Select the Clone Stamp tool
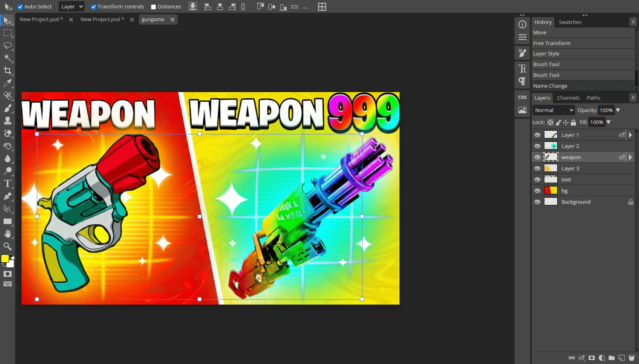The image size is (639, 364). click(x=8, y=121)
